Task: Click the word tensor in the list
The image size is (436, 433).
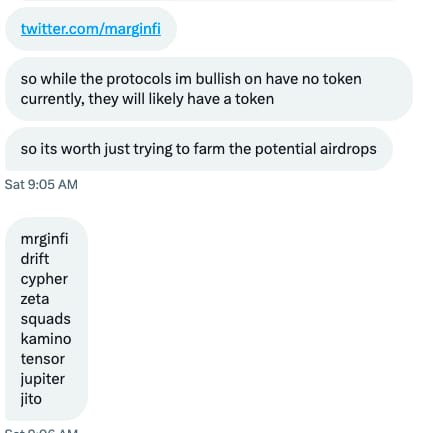Action: [x=43, y=359]
